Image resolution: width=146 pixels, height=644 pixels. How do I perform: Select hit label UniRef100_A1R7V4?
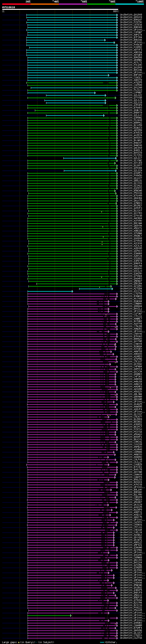coord(131,324)
